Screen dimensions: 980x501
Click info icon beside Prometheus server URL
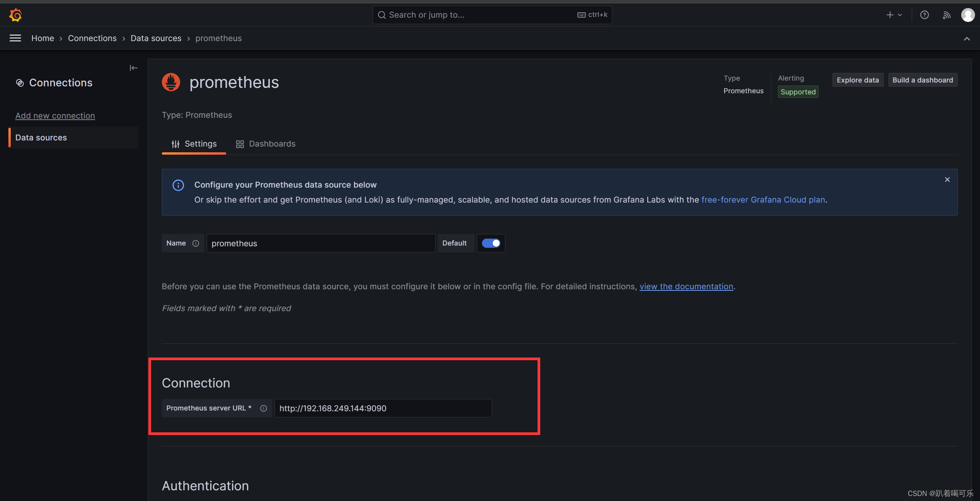click(263, 408)
